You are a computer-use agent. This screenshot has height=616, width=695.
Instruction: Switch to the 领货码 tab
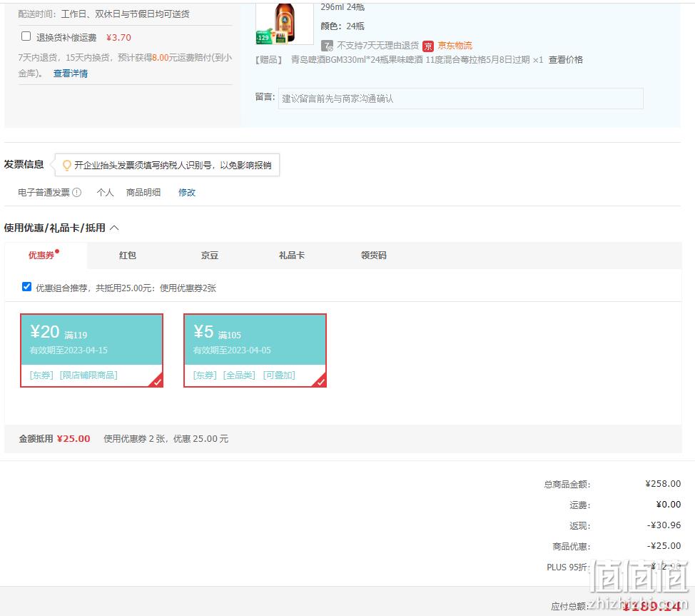(x=374, y=256)
